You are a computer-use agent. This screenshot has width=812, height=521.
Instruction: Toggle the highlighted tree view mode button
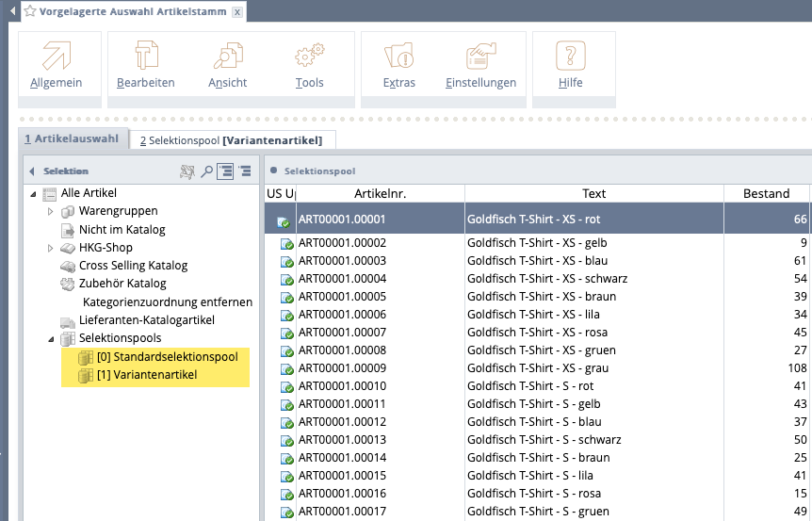coord(225,171)
